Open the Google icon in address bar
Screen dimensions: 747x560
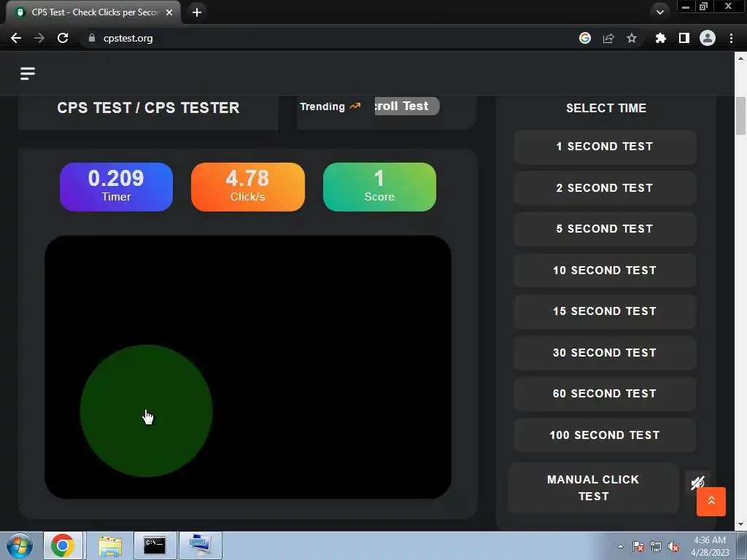pyautogui.click(x=585, y=38)
